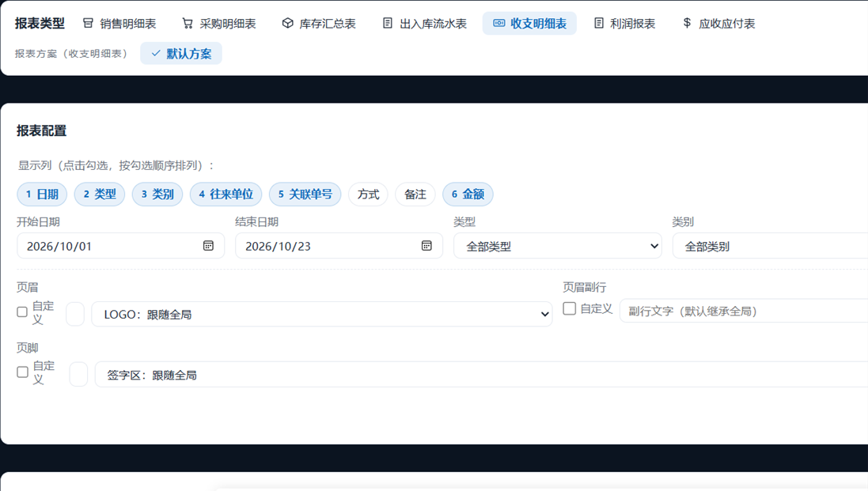Toggle the 类型 display column chip
Image resolution: width=868 pixels, height=491 pixels.
(100, 194)
